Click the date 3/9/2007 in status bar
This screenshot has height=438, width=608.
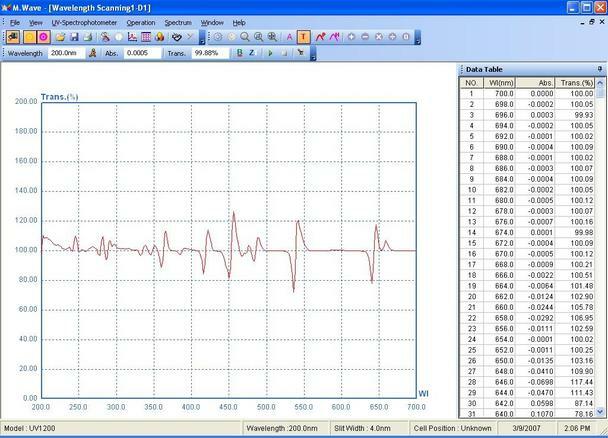pos(526,428)
